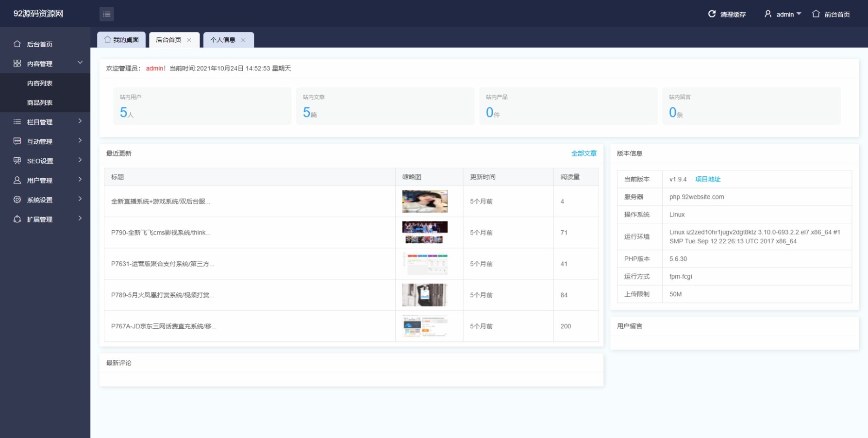Collapse the 内容管理 menu chevron
This screenshot has height=438, width=868.
coord(80,63)
